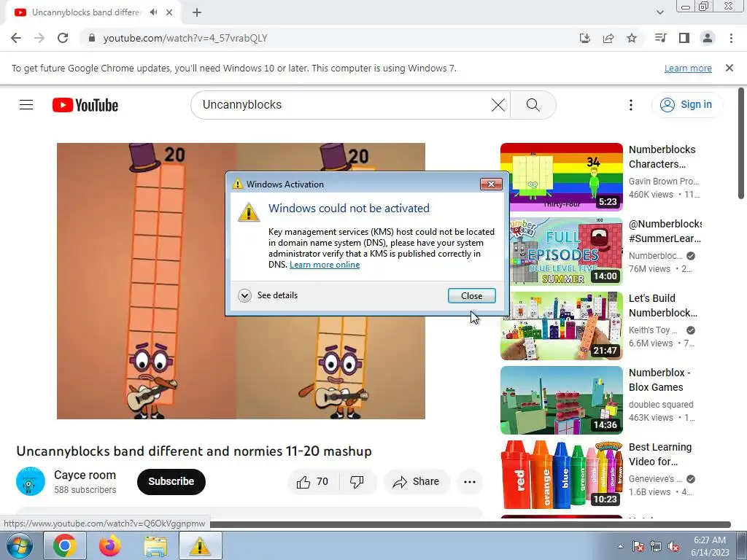Click the Chrome taskbar icon
This screenshot has height=560, width=747.
(x=65, y=545)
